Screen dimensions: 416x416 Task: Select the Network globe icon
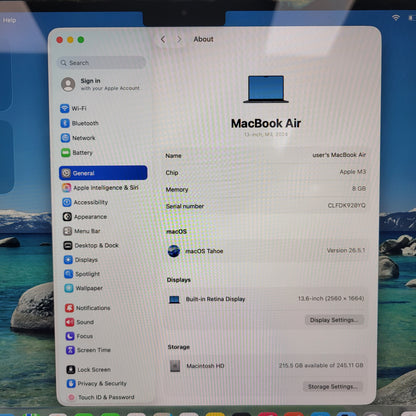[x=65, y=138]
